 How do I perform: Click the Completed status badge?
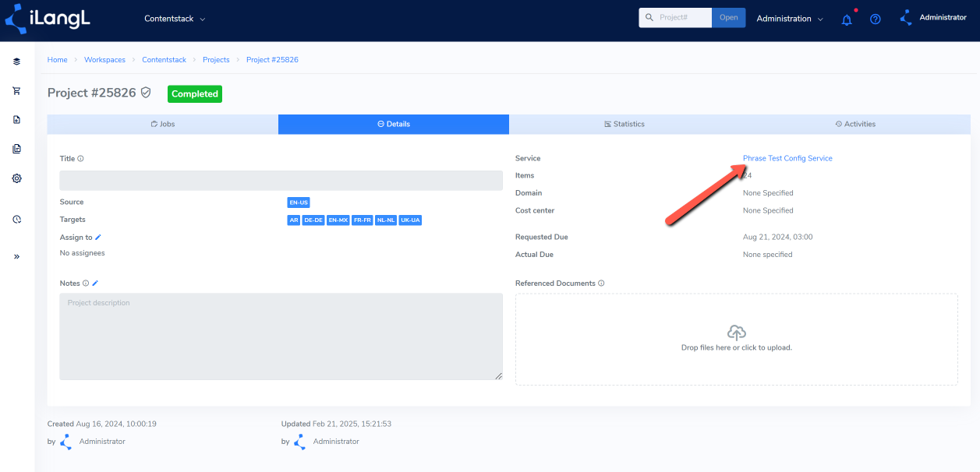(x=195, y=93)
